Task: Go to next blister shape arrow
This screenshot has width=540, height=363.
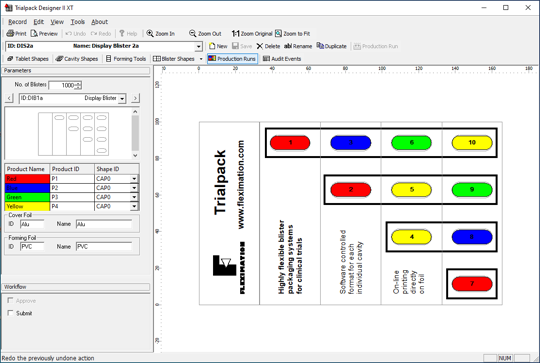Action: coord(135,98)
